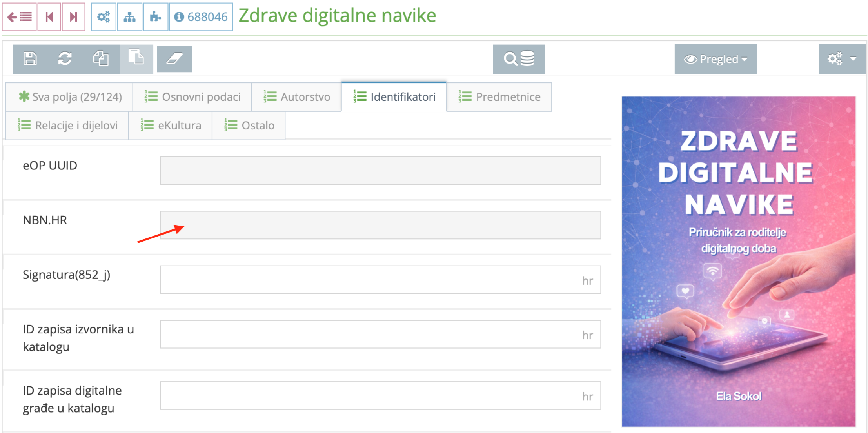Click the record info button 688046

pos(200,16)
